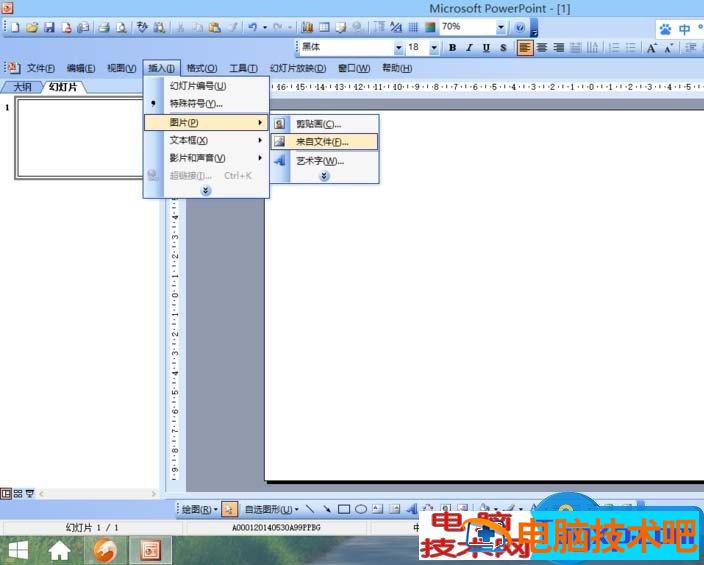
Task: Toggle Align Right button
Action: (559, 48)
